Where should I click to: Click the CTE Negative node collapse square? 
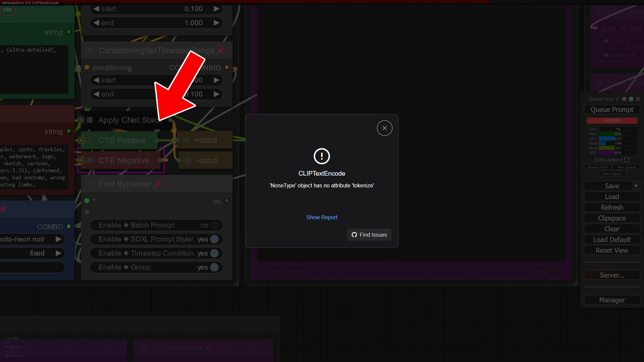tap(90, 161)
